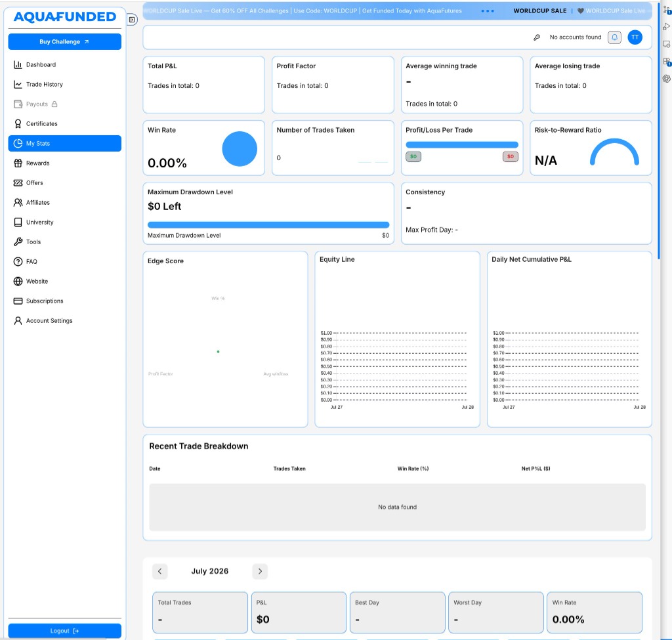Click the Payouts wallet icon
The image size is (672, 640).
pos(18,104)
